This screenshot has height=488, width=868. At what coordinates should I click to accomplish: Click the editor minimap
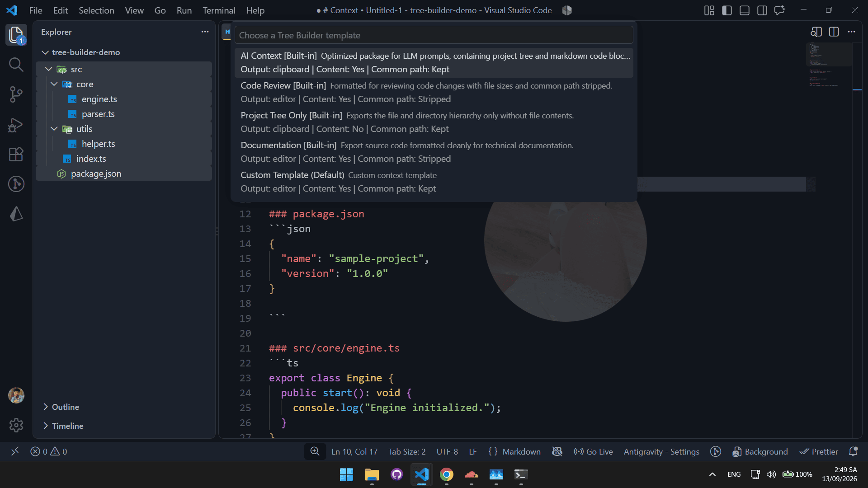click(x=829, y=66)
